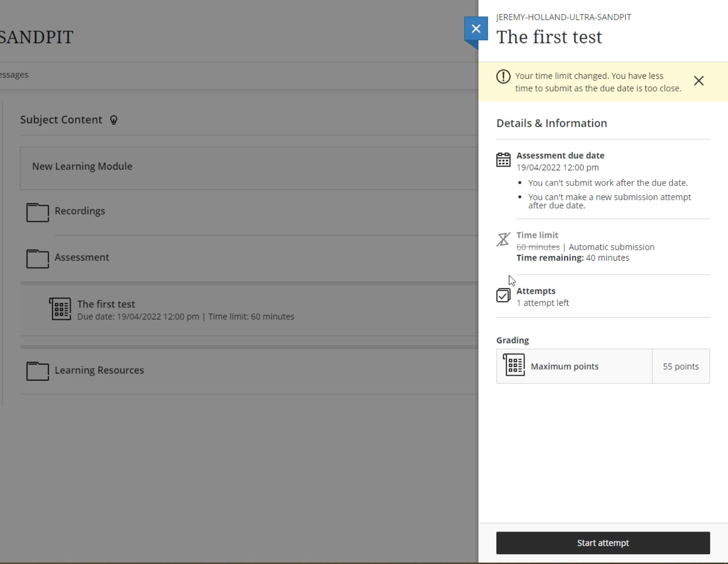This screenshot has width=728, height=564.
Task: Click The first test item icon
Action: (60, 309)
